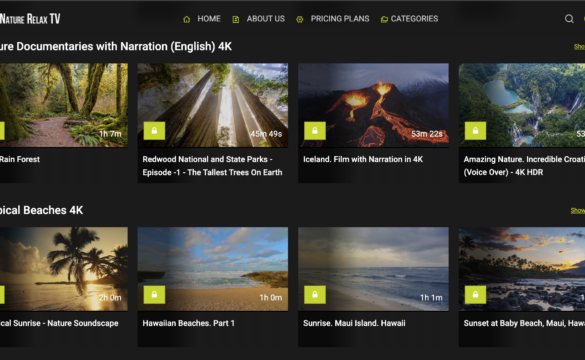Click lock icon on Redwood National thumbnail
Viewport: 585px width, 360px height.
154,131
